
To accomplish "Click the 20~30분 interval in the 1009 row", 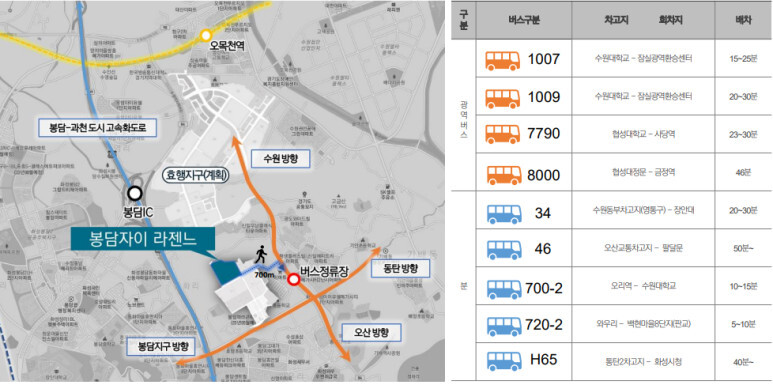I will click(x=743, y=97).
